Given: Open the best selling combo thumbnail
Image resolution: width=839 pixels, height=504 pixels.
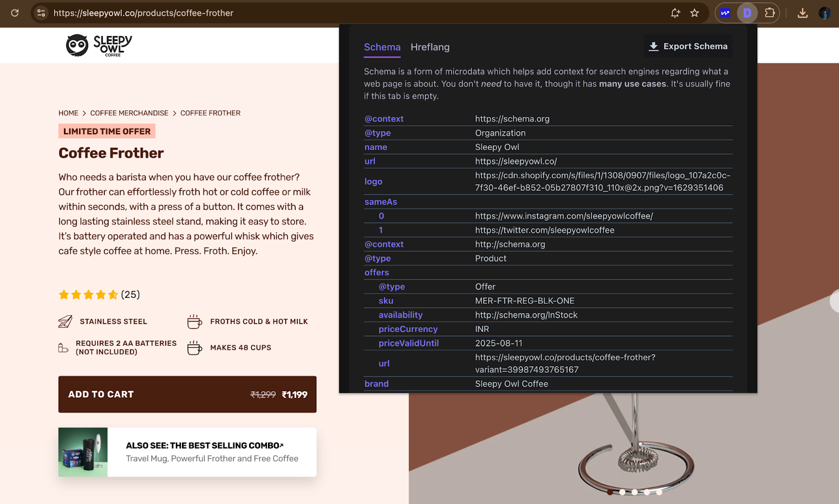Looking at the screenshot, I should pos(83,452).
